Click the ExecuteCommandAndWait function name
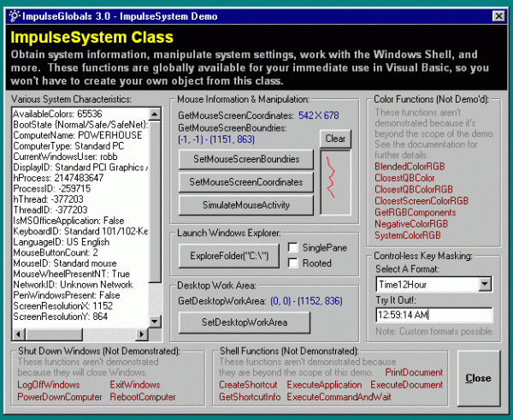Viewport: 513px width, 420px height. pos(339,397)
